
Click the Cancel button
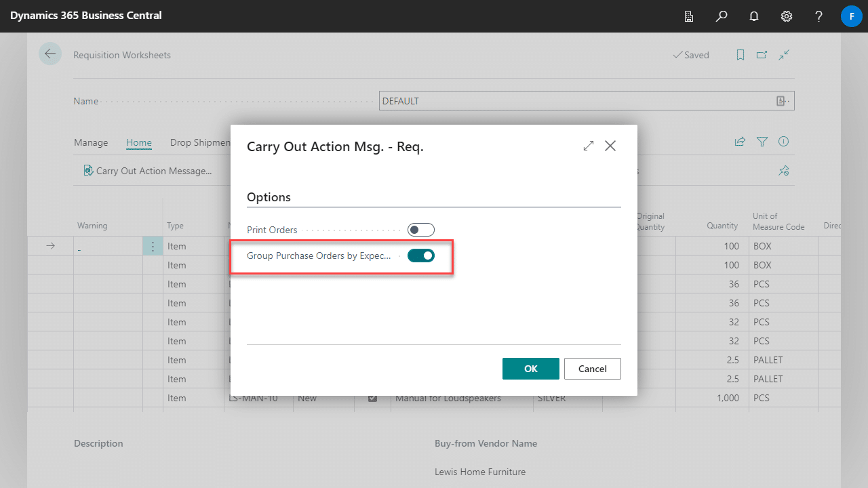tap(593, 369)
